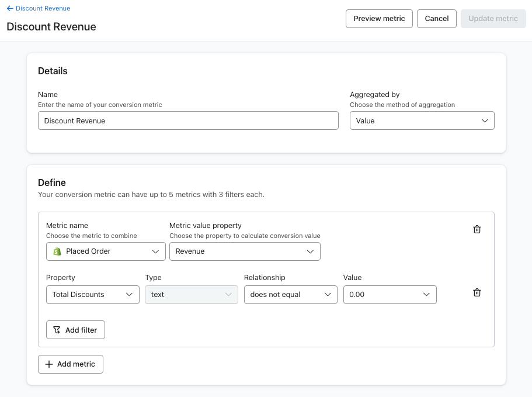Expand the Total Discounts property dropdown
Viewport: 532px width, 397px height.
pyautogui.click(x=92, y=295)
